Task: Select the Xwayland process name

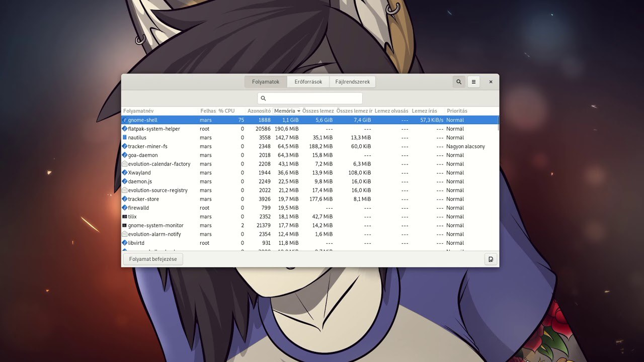Action: click(x=139, y=172)
